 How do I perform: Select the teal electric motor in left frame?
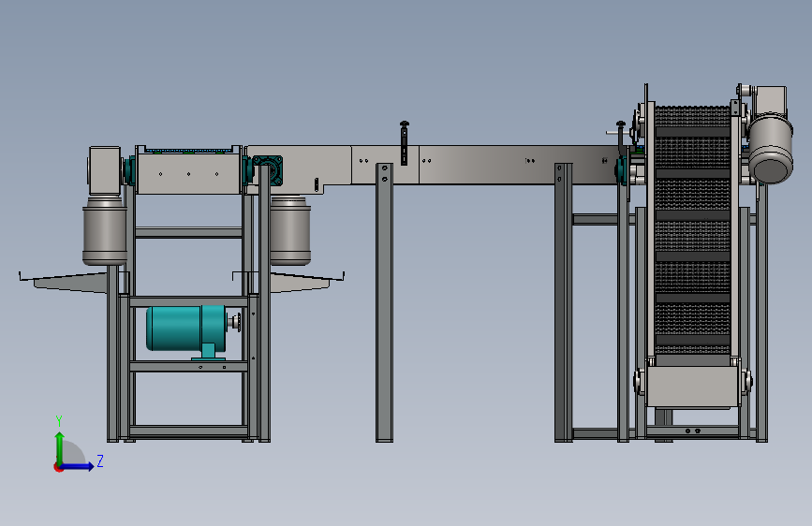(x=186, y=329)
